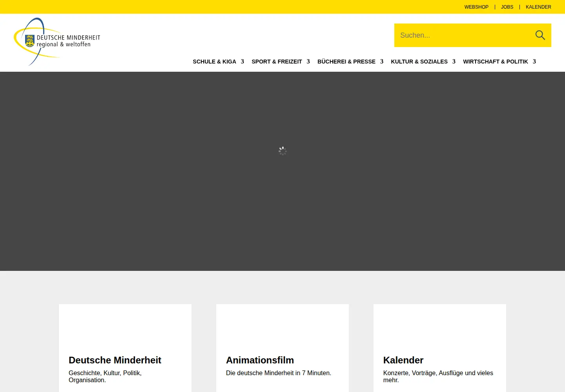The image size is (565, 392).
Task: Expand dropdown arrow next to KULTUR & SOZIALES
Action: tap(454, 62)
